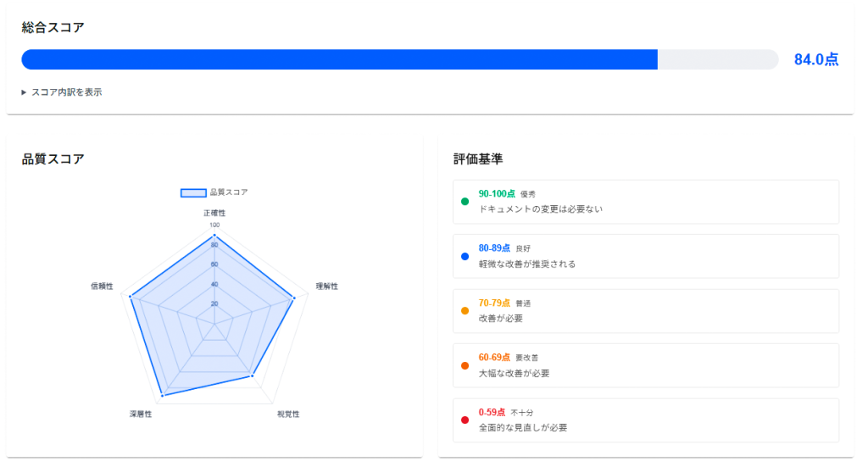Click the red dot for 0-59点
This screenshot has height=467, width=868.
point(465,420)
